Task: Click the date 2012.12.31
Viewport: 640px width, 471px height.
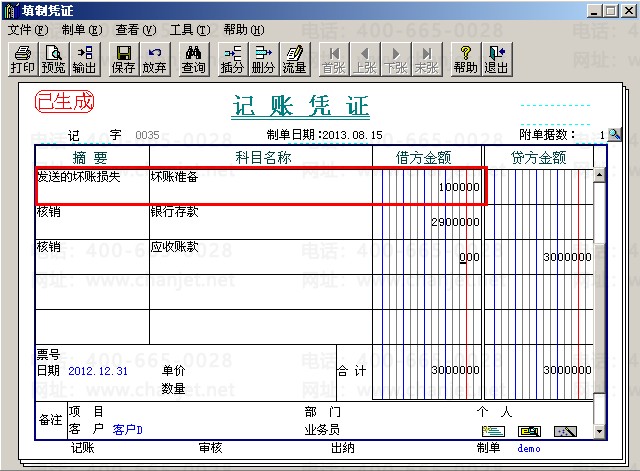Action: click(98, 371)
